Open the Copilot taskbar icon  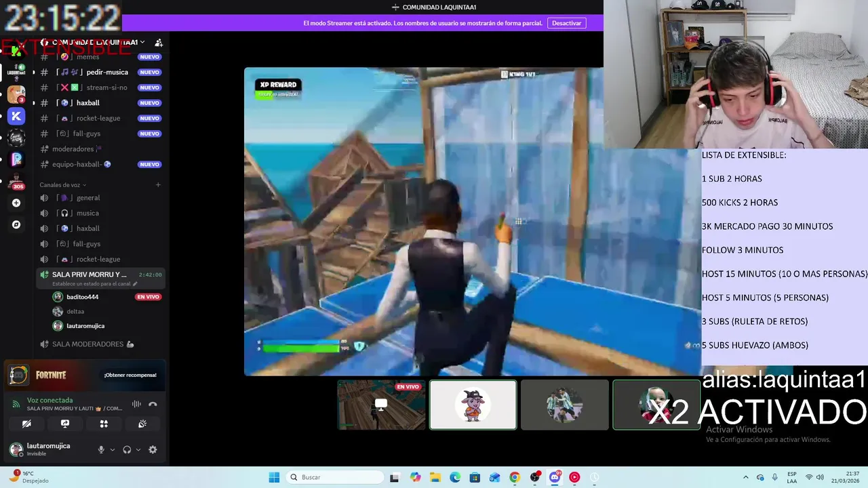tap(415, 477)
